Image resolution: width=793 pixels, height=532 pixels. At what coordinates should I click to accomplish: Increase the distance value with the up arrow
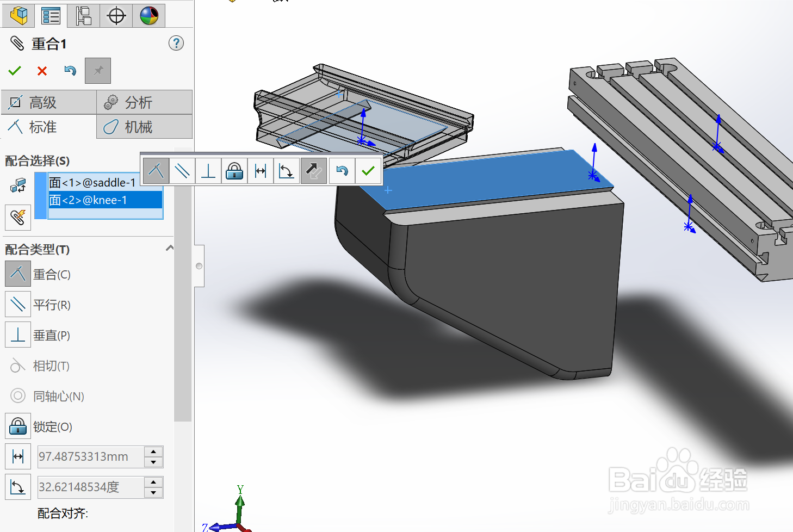[154, 451]
